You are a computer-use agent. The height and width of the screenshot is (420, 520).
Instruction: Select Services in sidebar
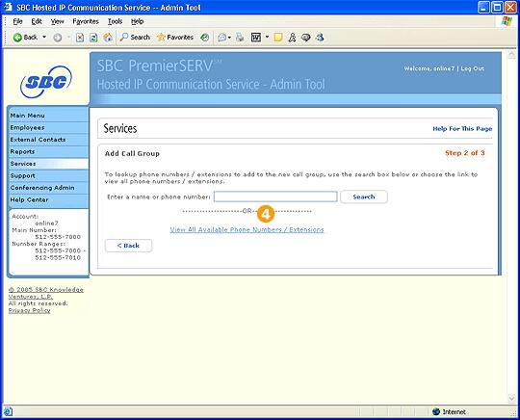(49, 164)
